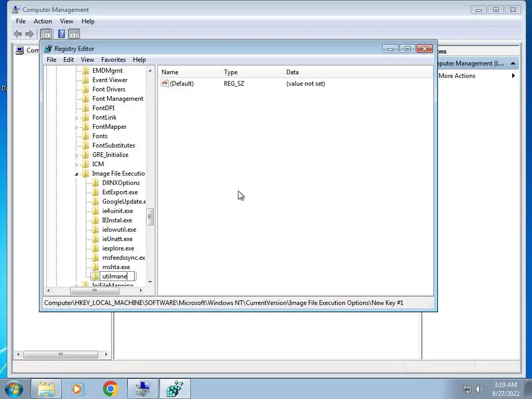Select the Font Drivers key

point(109,89)
